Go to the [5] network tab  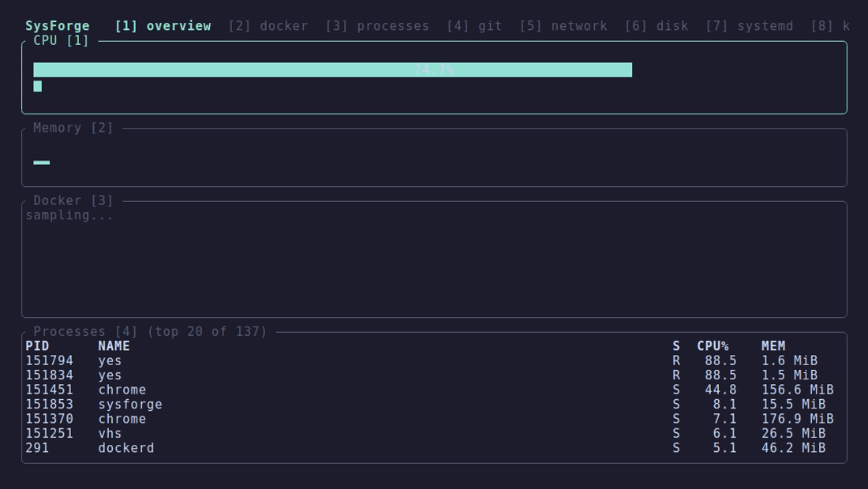point(563,26)
